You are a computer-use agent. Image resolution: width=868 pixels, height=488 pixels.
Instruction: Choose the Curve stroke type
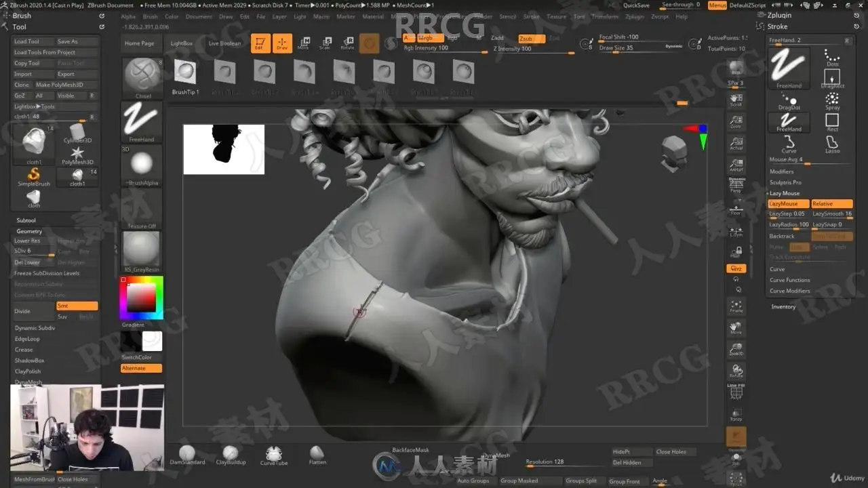click(x=789, y=144)
